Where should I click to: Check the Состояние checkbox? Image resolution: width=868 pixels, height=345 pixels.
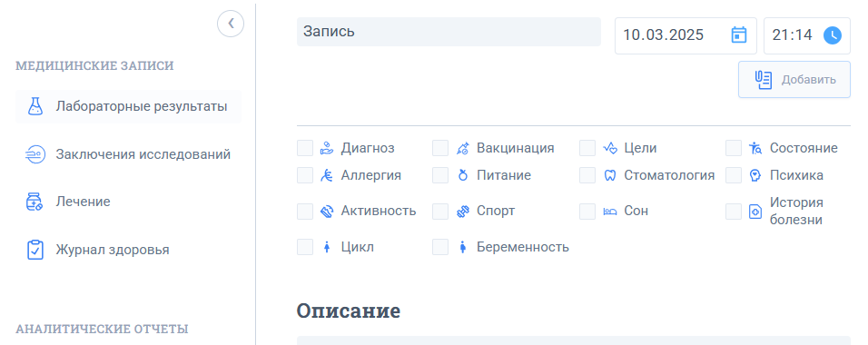734,148
